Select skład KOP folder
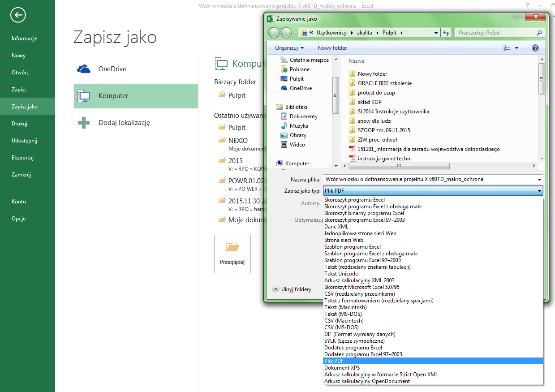555x392 pixels. coord(365,102)
